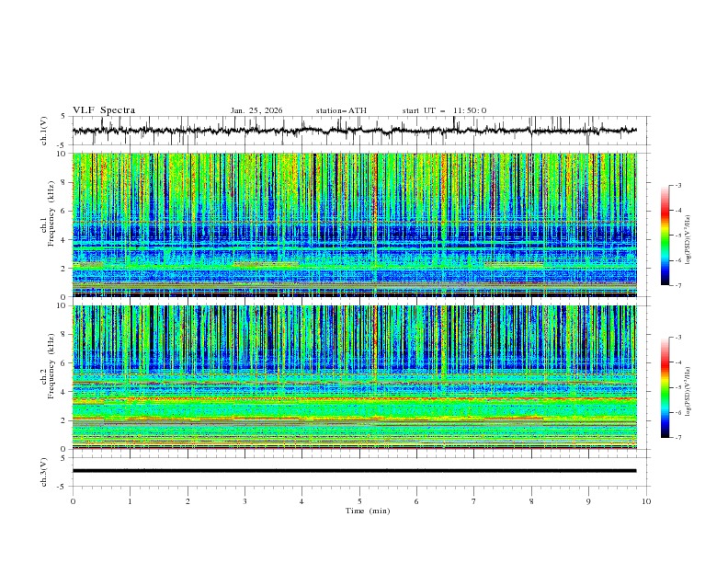Screen dimensions: 728x563
Task: Select the ch.2 color bar "log(PSD)(V²/Hz)" label
Action: click(x=688, y=391)
